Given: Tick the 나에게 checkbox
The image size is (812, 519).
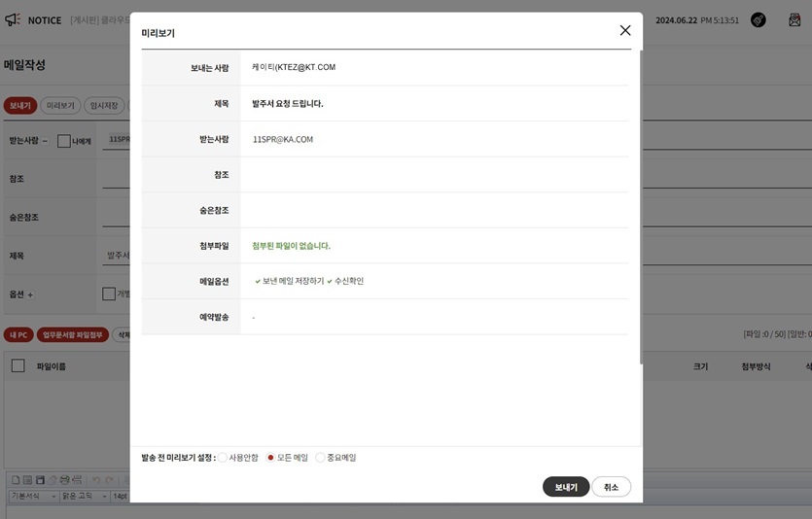Looking at the screenshot, I should tap(64, 141).
